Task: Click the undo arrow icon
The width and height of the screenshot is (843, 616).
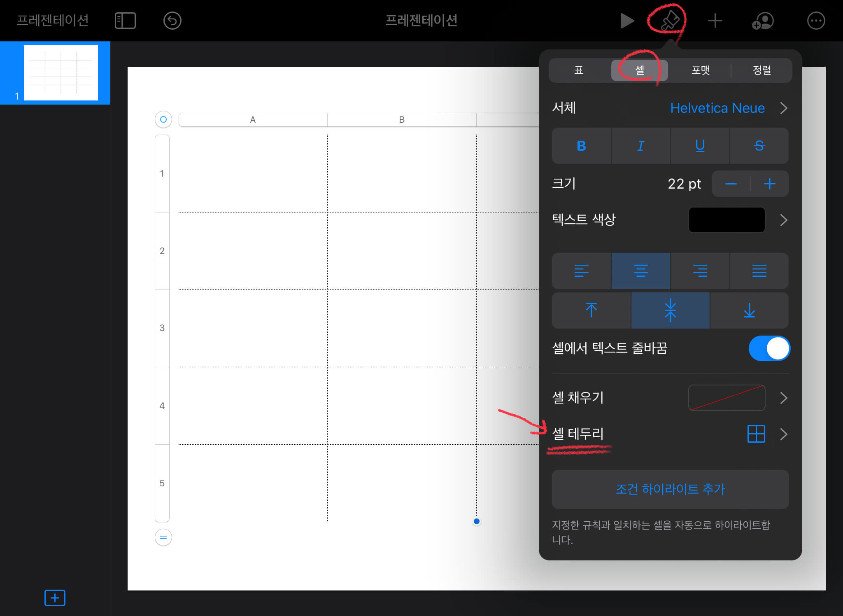Action: point(172,21)
